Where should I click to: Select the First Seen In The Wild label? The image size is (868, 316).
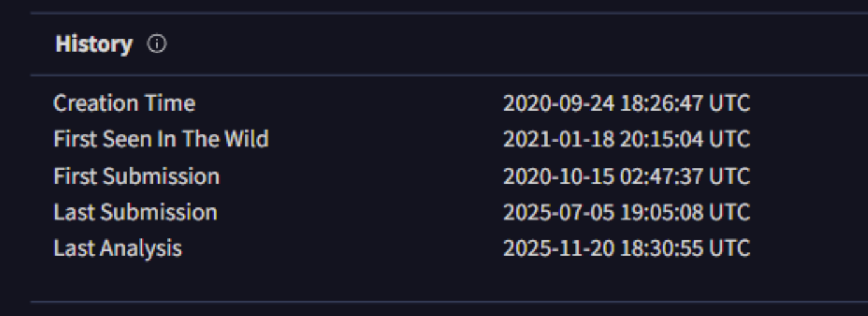[x=161, y=139]
